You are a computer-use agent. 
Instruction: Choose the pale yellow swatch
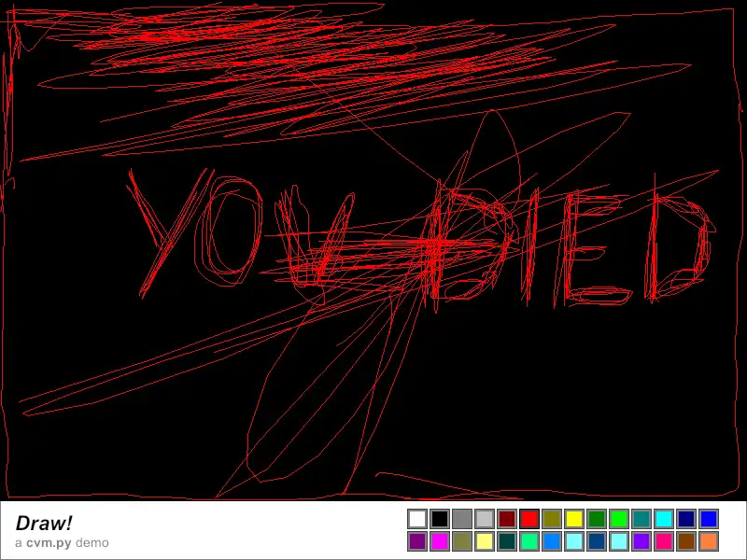tap(485, 541)
